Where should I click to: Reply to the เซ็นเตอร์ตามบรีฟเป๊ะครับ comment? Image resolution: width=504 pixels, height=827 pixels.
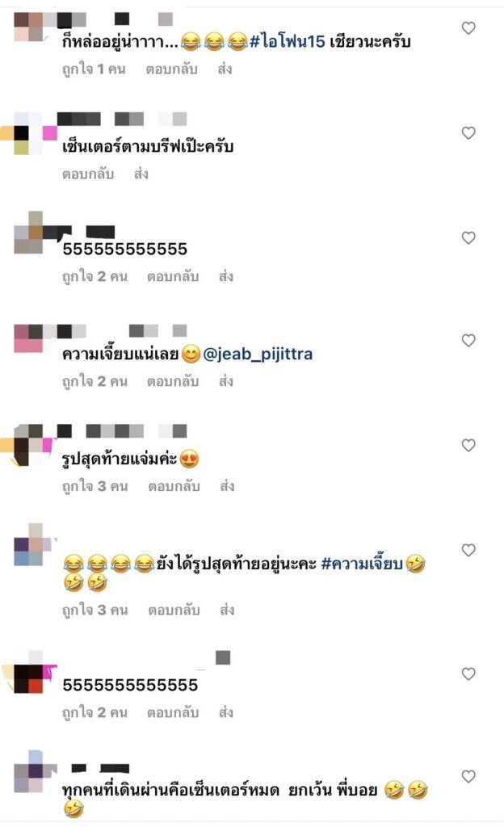point(88,174)
